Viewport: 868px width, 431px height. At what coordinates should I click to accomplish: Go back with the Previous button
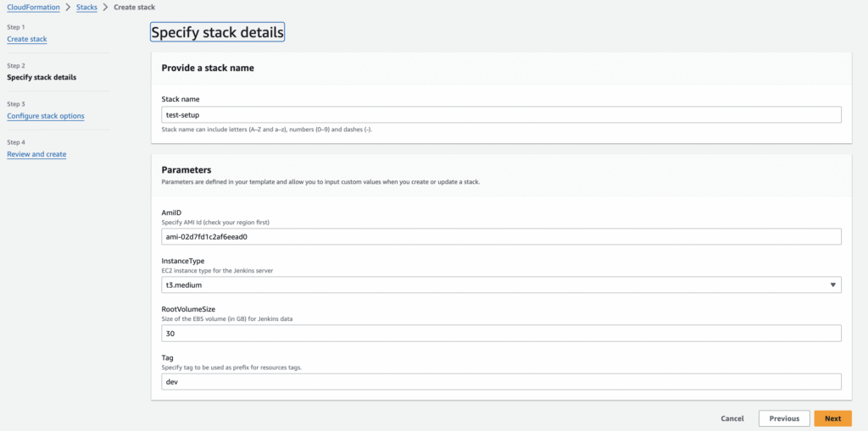coord(784,419)
